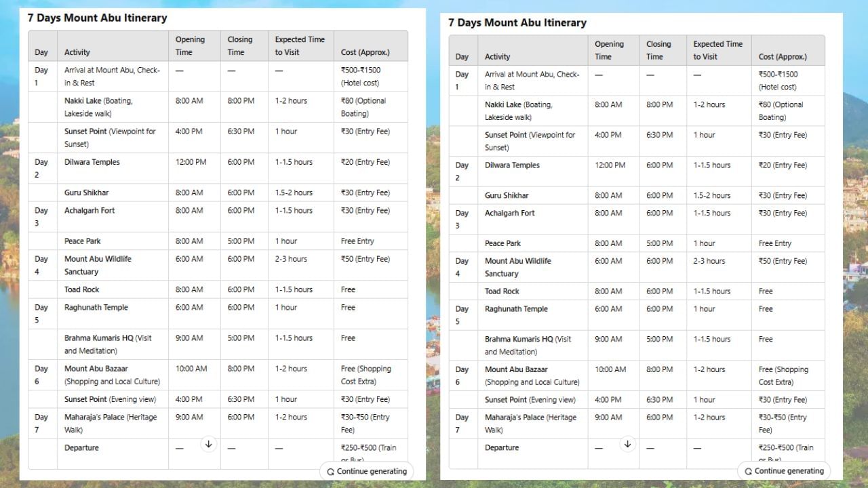Click Departure row in left table
The width and height of the screenshot is (868, 488).
point(218,453)
